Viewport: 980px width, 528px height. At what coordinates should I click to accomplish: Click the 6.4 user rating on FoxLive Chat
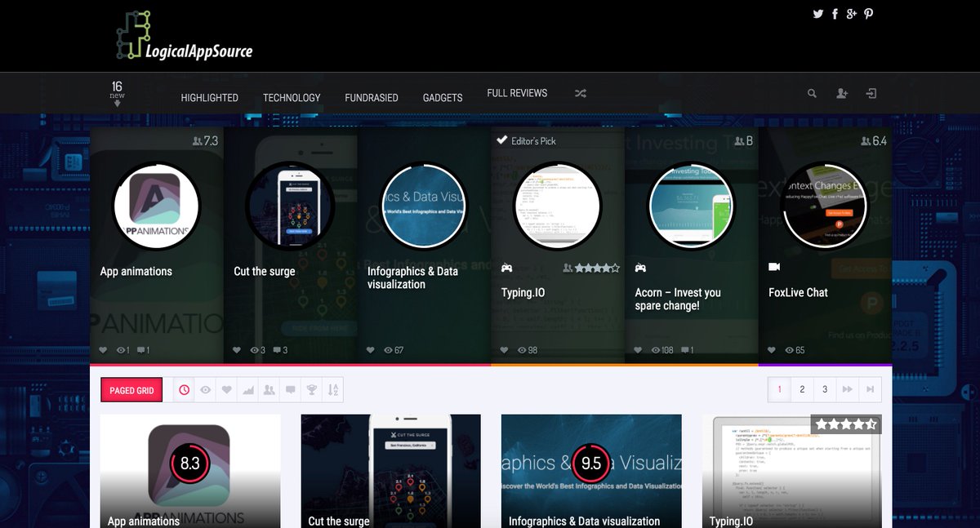tap(874, 141)
